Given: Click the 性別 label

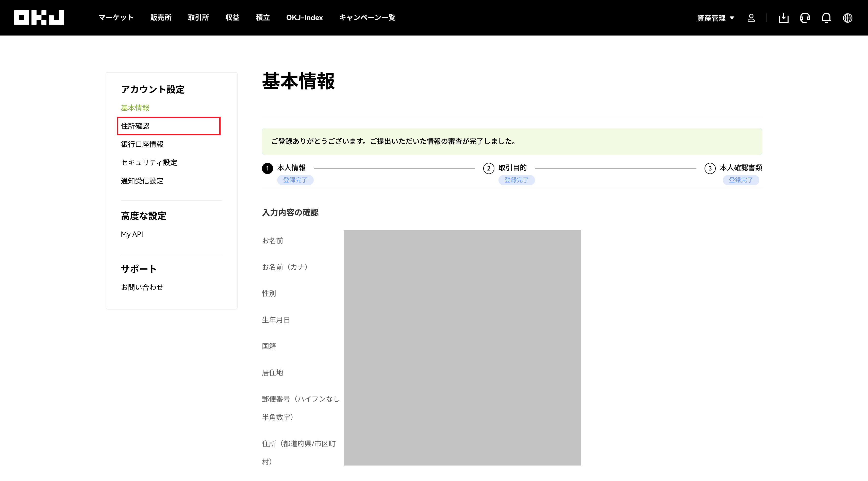Looking at the screenshot, I should (269, 293).
